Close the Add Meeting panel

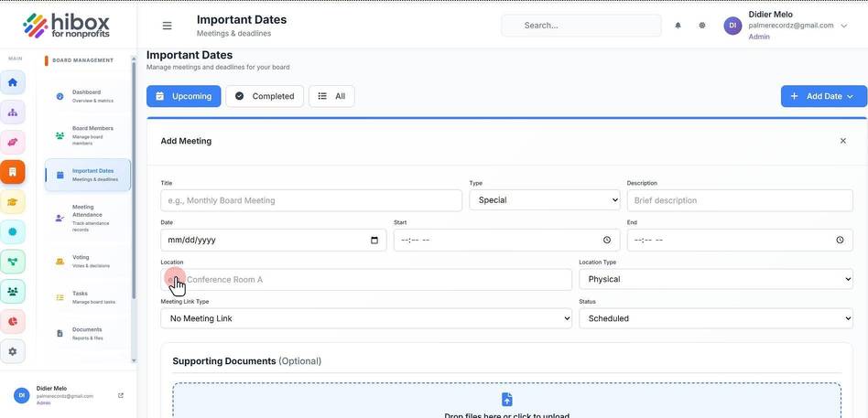(x=843, y=141)
